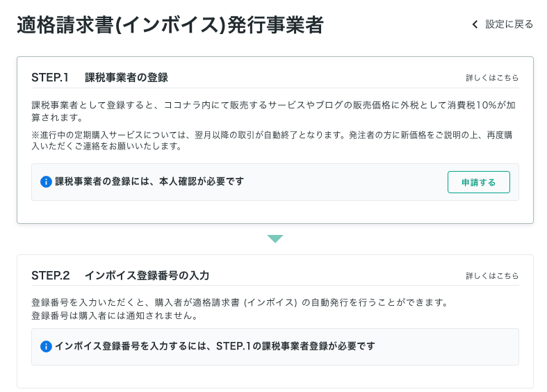Click the 課税事業者の登録 heading
Image resolution: width=547 pixels, height=392 pixels.
click(x=126, y=77)
